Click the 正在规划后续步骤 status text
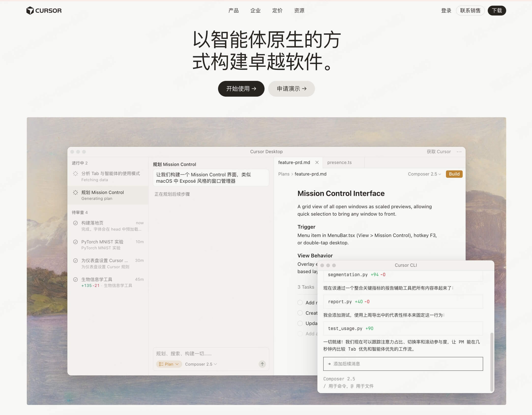The image size is (532, 415). pos(172,194)
